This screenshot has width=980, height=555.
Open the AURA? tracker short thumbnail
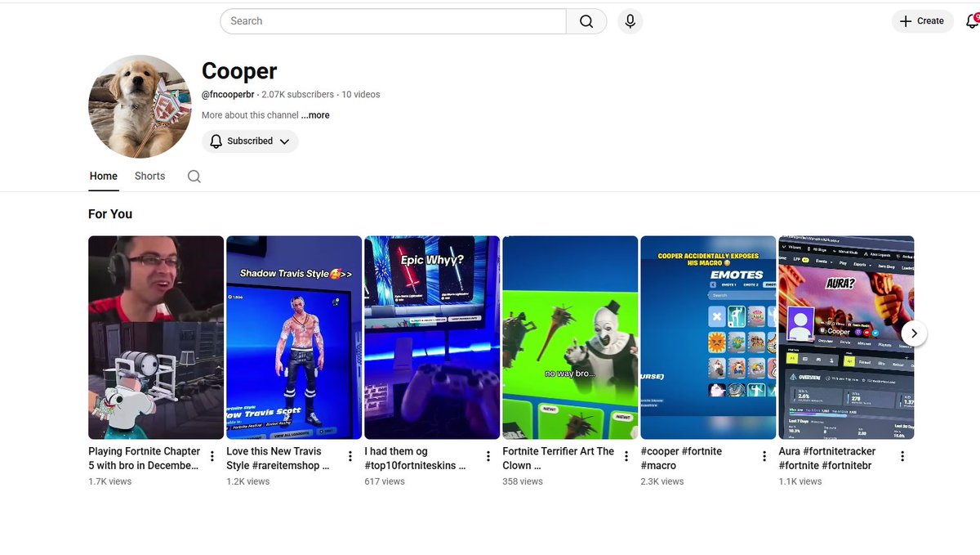coord(846,338)
